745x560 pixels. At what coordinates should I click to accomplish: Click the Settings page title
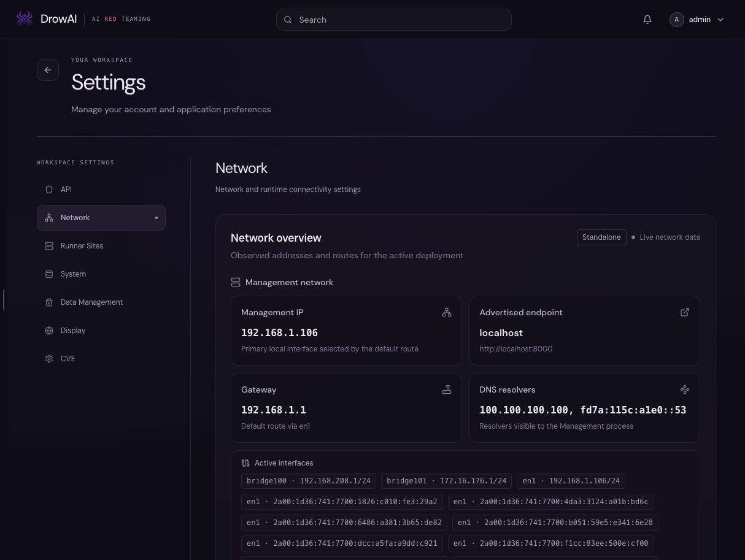pos(108,82)
